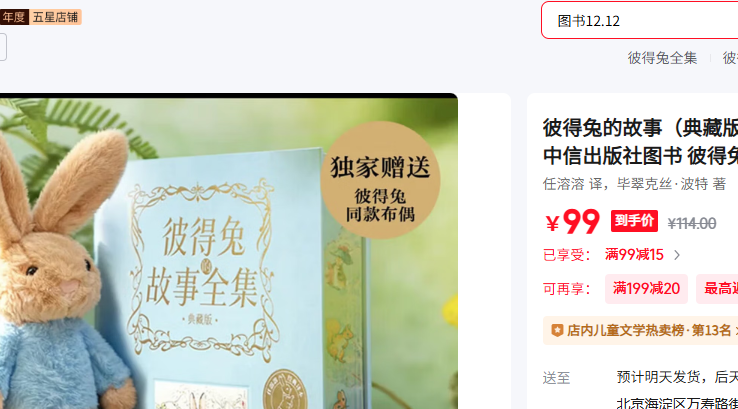Click the 五星店铺 store badge
The image size is (738, 409).
[56, 17]
